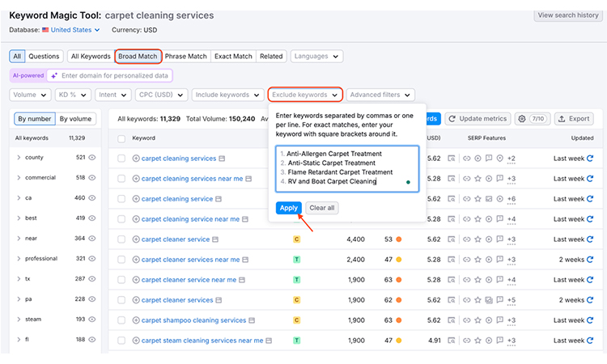Click T intent badge for carpet cleaner services near me

[296, 259]
